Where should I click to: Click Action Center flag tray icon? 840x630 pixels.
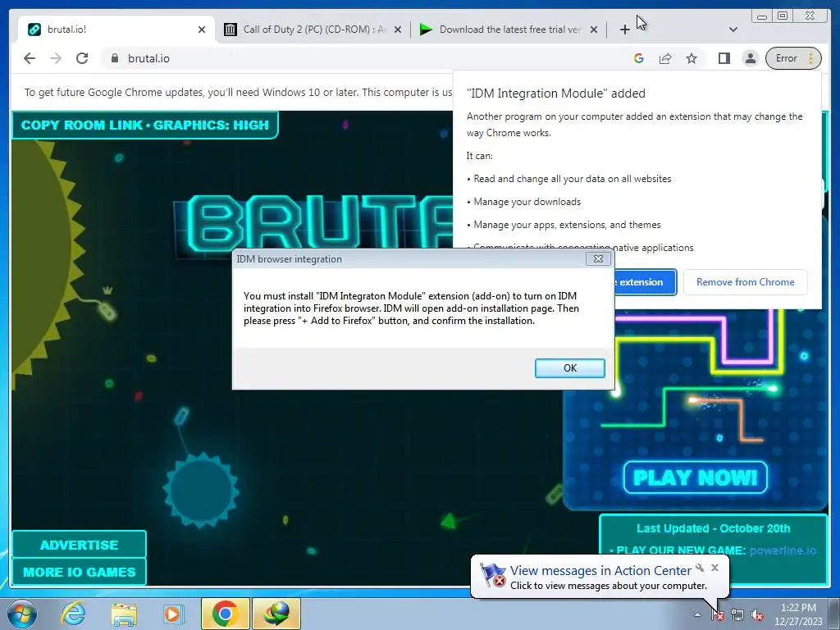click(718, 615)
